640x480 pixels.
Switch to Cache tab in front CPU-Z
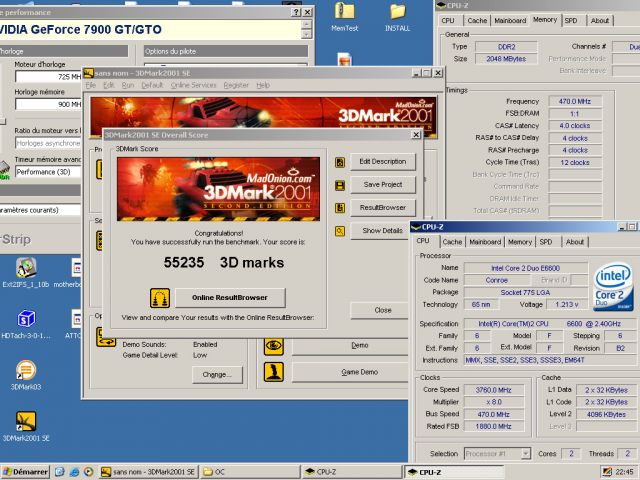coord(452,242)
